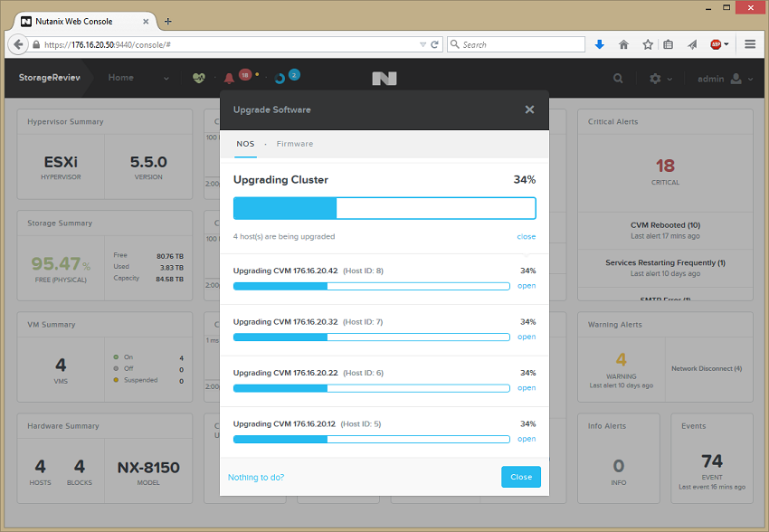Click the Upgrading CVM 176.16.20.42 label

[x=285, y=271]
